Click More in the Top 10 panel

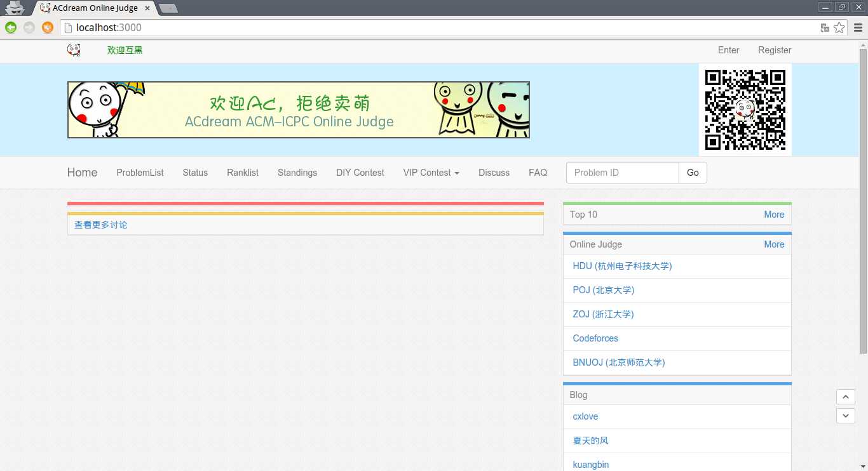click(774, 215)
